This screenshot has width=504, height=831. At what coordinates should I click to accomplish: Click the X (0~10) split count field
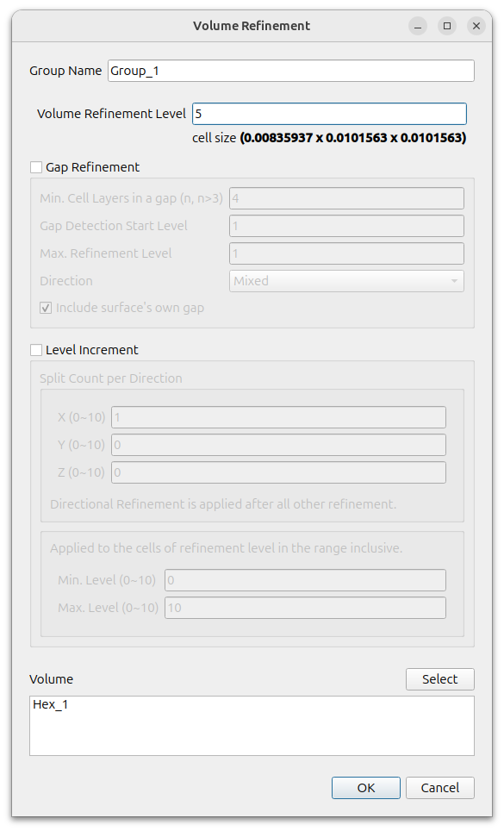(x=278, y=417)
